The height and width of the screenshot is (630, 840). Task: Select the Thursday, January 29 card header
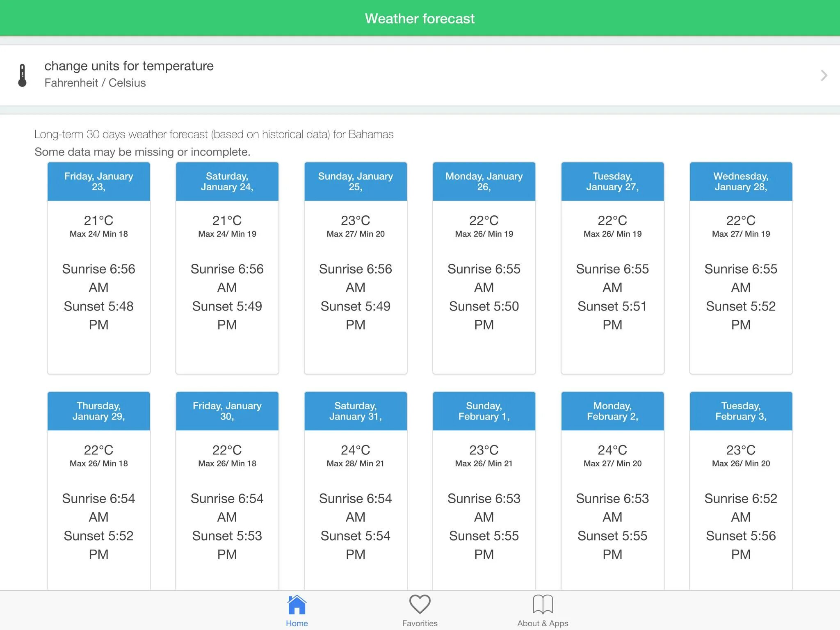[x=99, y=411]
